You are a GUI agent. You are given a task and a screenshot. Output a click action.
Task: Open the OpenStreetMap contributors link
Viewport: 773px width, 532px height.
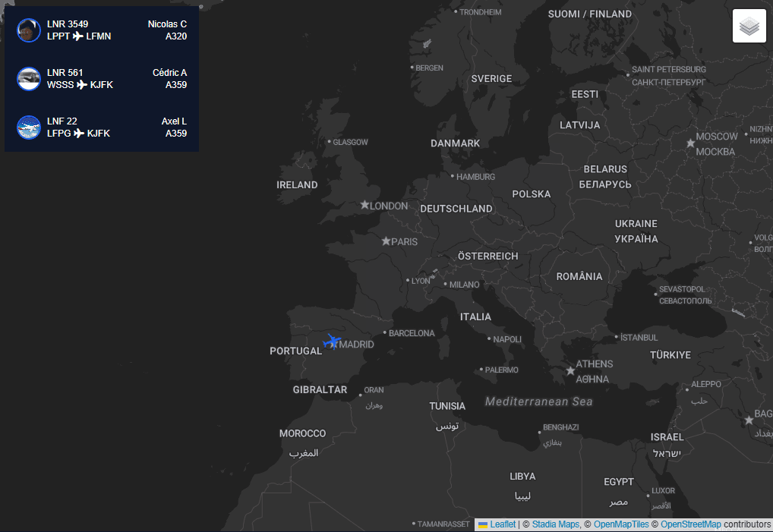point(690,524)
